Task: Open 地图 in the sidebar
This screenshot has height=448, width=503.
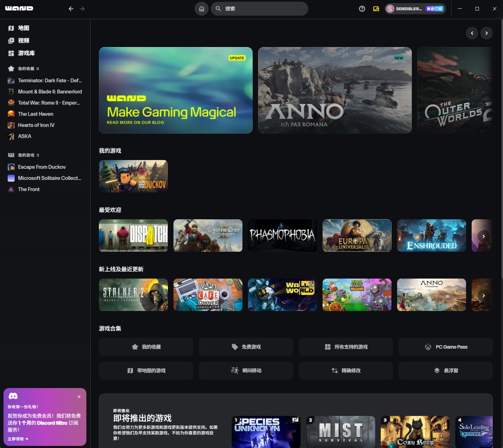Action: pyautogui.click(x=23, y=28)
